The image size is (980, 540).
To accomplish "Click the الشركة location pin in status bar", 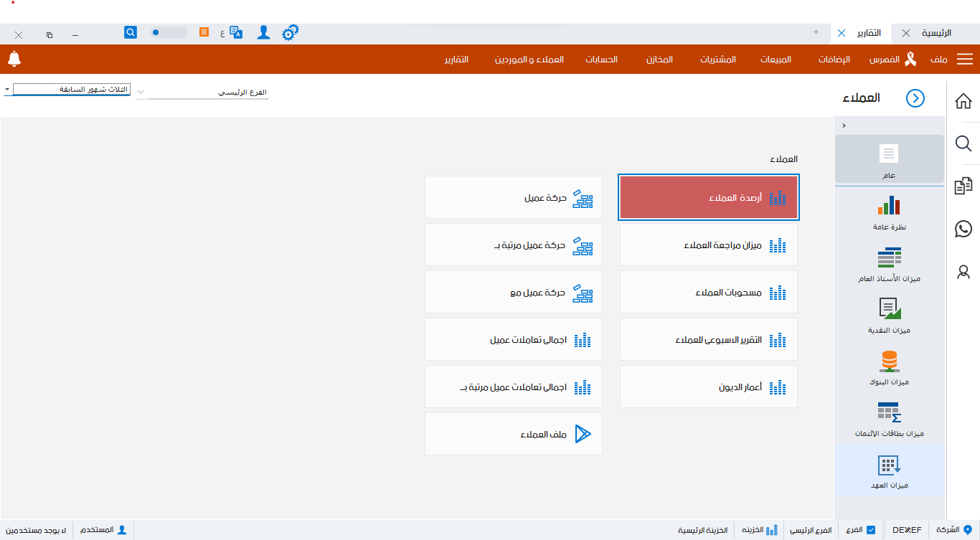I will [967, 530].
